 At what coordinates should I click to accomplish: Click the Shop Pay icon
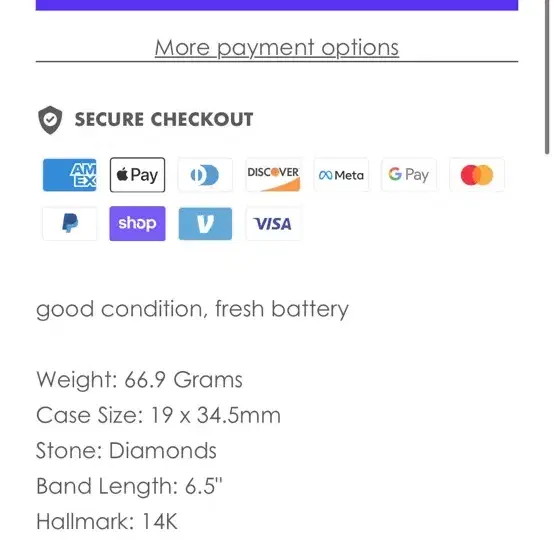(137, 224)
